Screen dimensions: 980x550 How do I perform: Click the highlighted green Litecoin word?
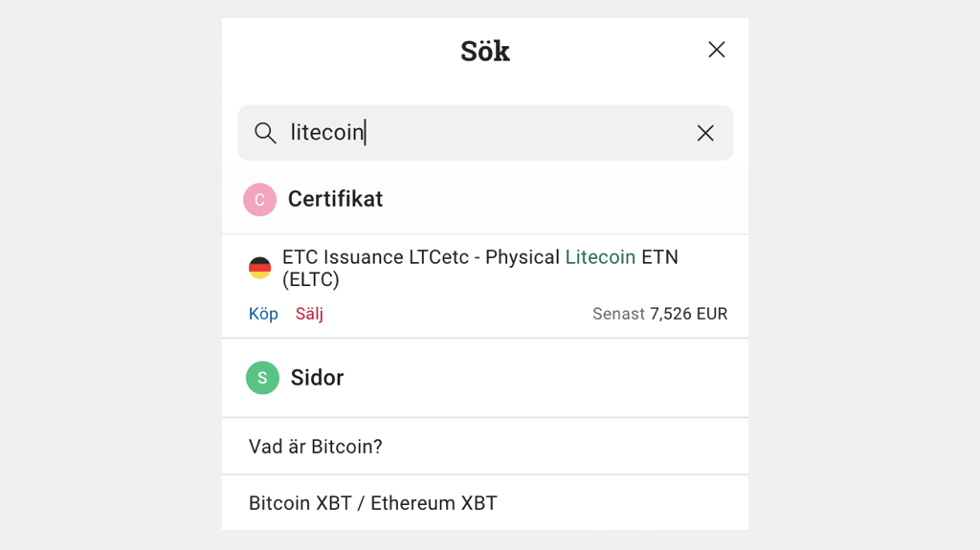coord(600,257)
